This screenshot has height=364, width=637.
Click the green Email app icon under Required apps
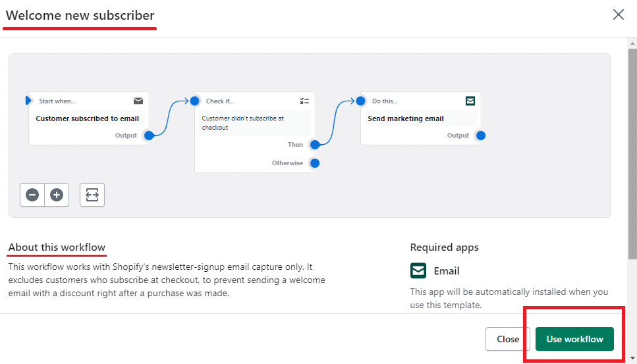pos(418,271)
